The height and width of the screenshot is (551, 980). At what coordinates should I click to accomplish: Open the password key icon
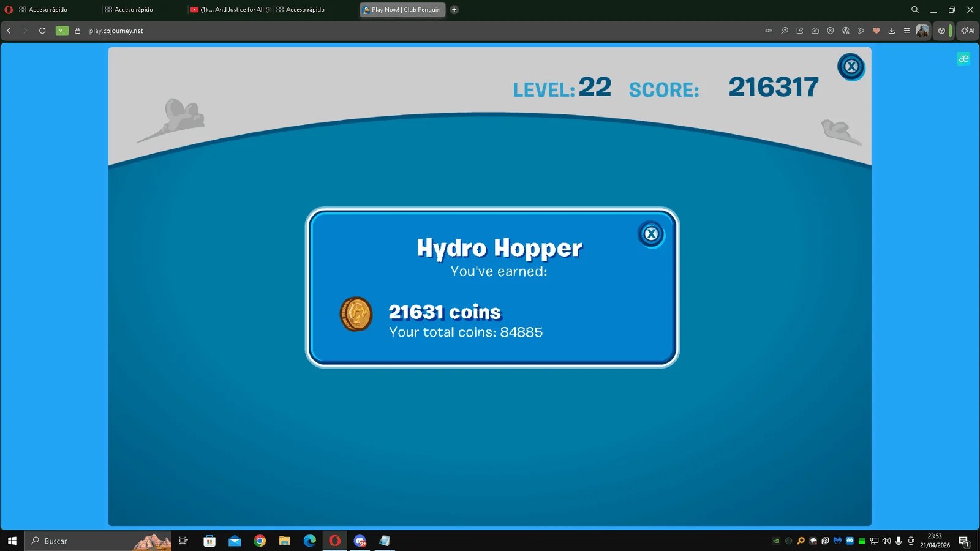[769, 31]
